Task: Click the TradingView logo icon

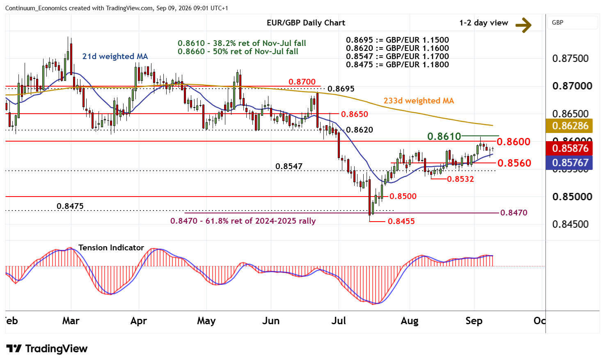Action: click(14, 349)
